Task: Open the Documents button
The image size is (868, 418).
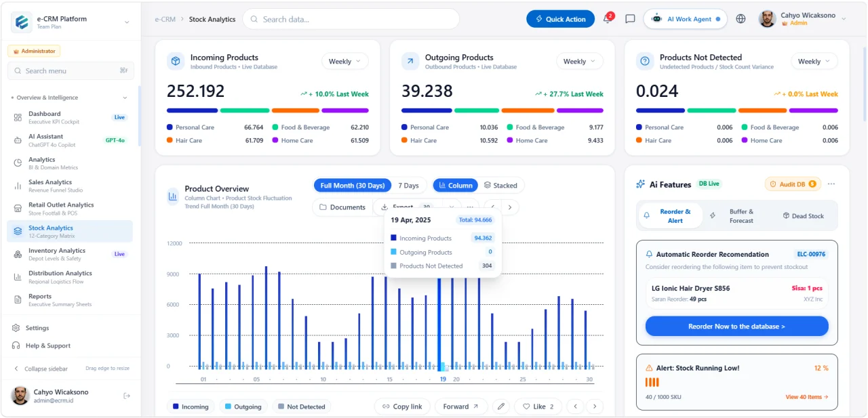Action: (x=342, y=207)
